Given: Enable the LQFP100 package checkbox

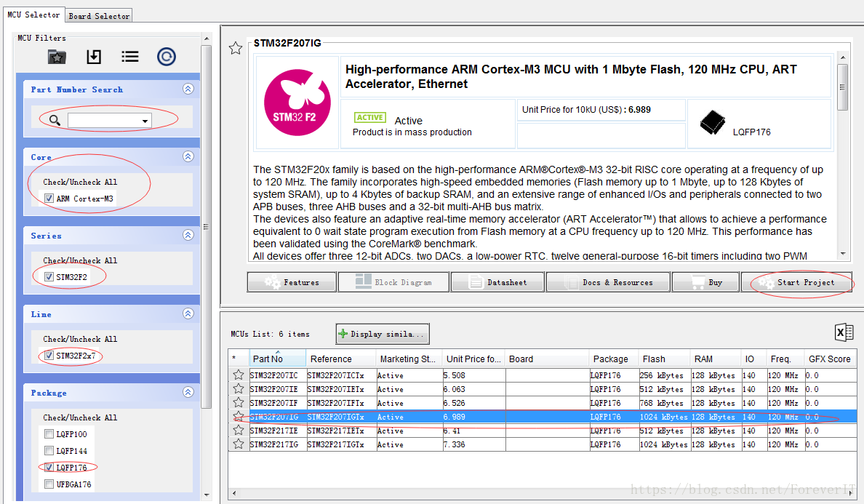Looking at the screenshot, I should coord(49,434).
